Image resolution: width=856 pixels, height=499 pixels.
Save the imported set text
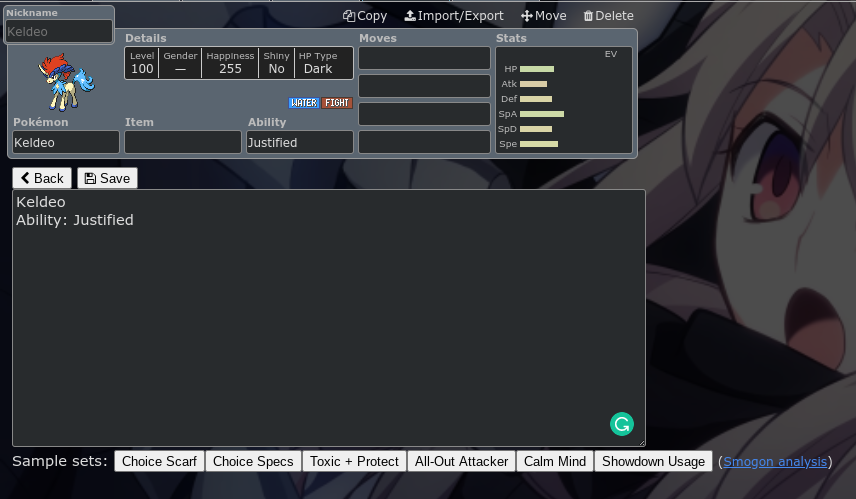(x=107, y=178)
